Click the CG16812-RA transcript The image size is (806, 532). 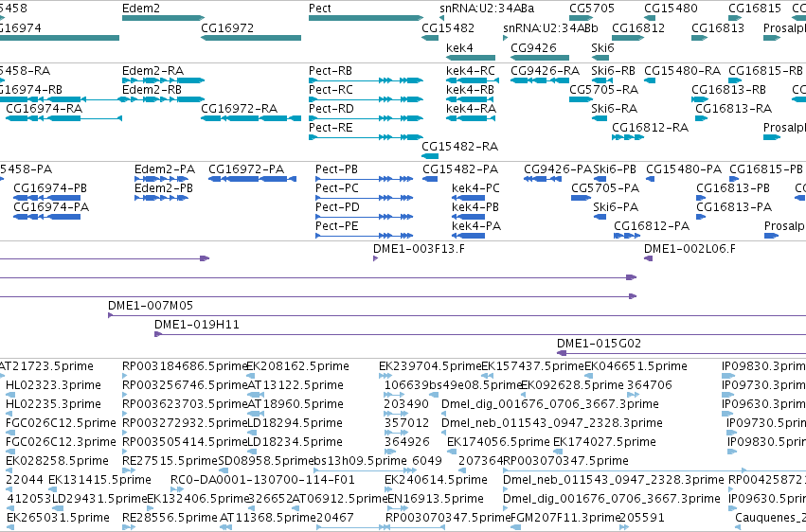pyautogui.click(x=628, y=137)
